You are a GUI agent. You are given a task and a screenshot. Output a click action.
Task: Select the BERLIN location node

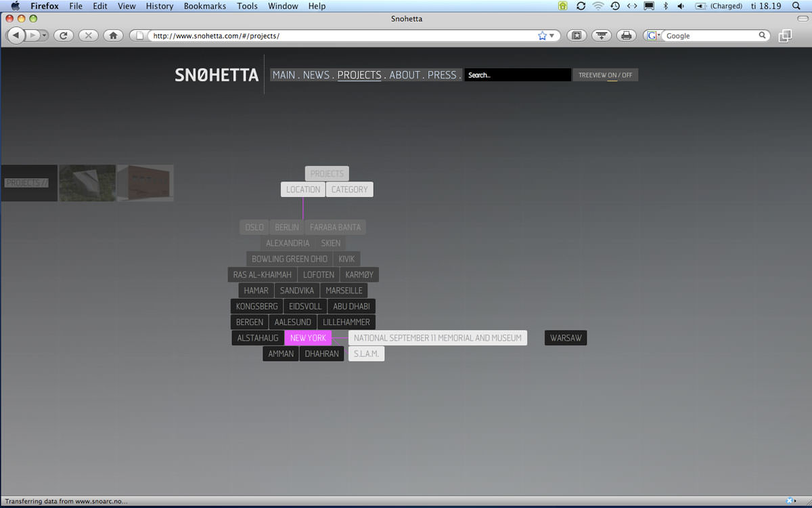[x=287, y=228]
